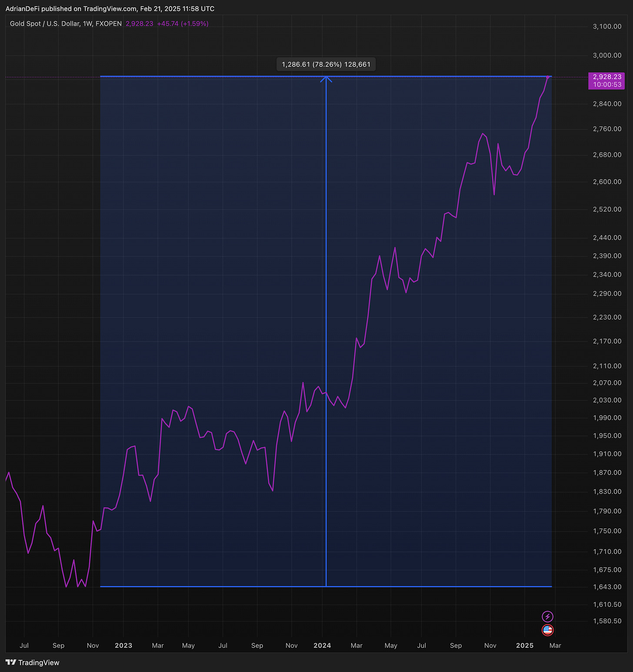This screenshot has width=633, height=672.
Task: Click the 2,390.00 price axis label
Action: pyautogui.click(x=607, y=256)
